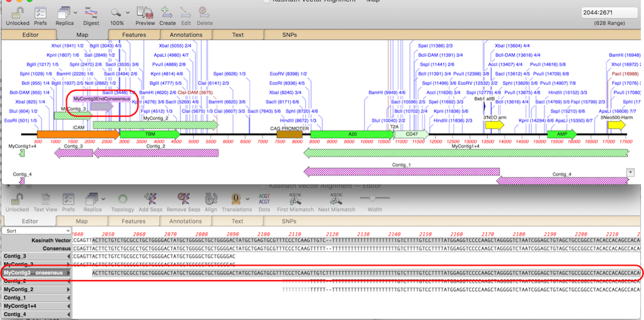Select the MyContig_2 sequence row
Screen dimensions: 644x320
point(36,289)
